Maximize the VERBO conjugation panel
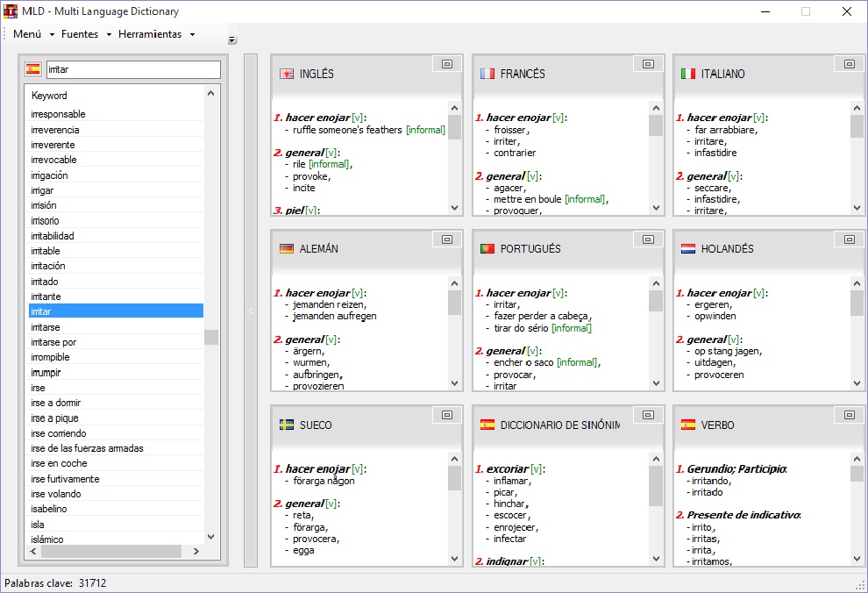868x593 pixels. coord(849,415)
